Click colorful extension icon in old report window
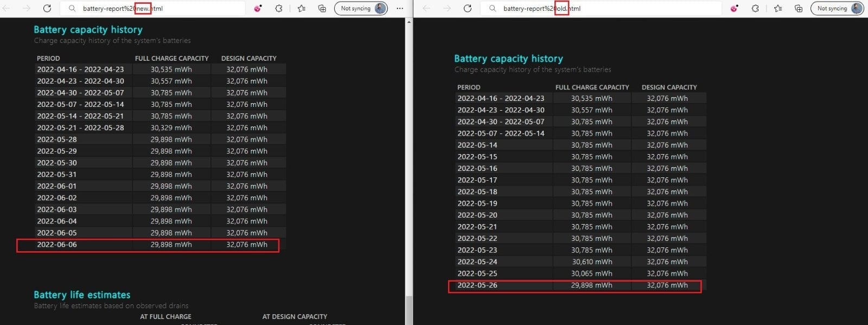This screenshot has height=325, width=868. click(735, 8)
